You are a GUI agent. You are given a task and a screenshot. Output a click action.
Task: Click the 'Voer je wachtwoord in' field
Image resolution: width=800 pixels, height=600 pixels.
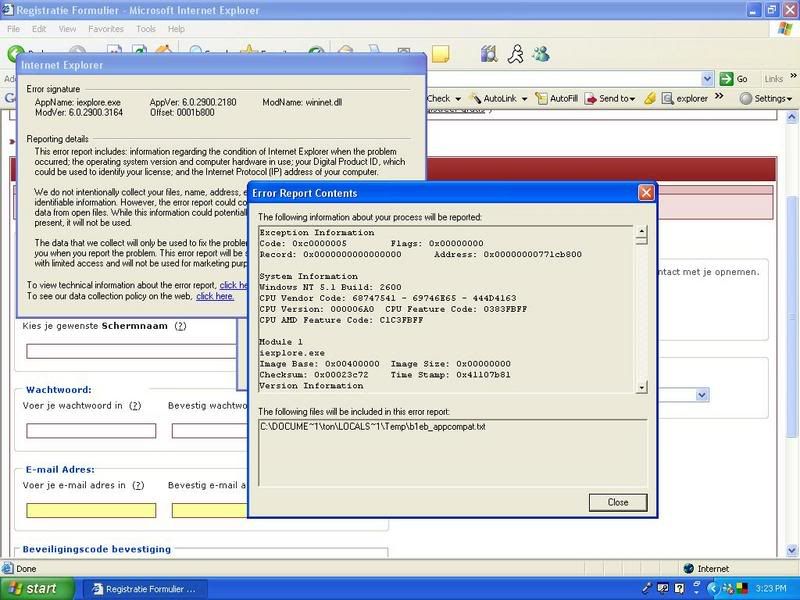91,431
